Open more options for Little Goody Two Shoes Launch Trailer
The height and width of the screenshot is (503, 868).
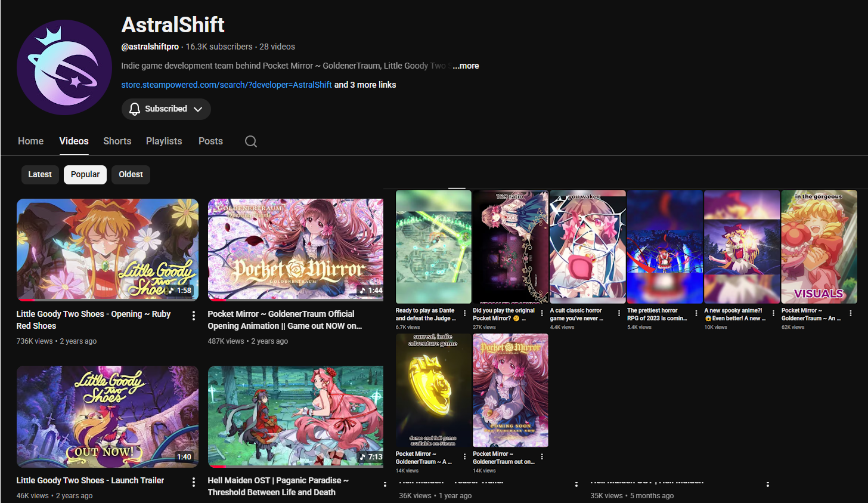[193, 482]
